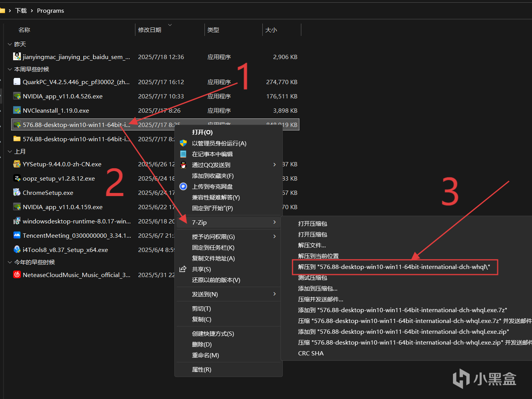Click the jianyingmac installer file icon
The image size is (532, 399).
tap(17, 57)
